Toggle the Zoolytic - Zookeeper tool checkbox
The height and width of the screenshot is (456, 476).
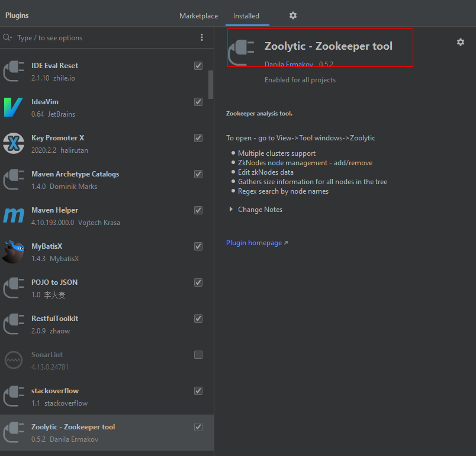(x=198, y=427)
